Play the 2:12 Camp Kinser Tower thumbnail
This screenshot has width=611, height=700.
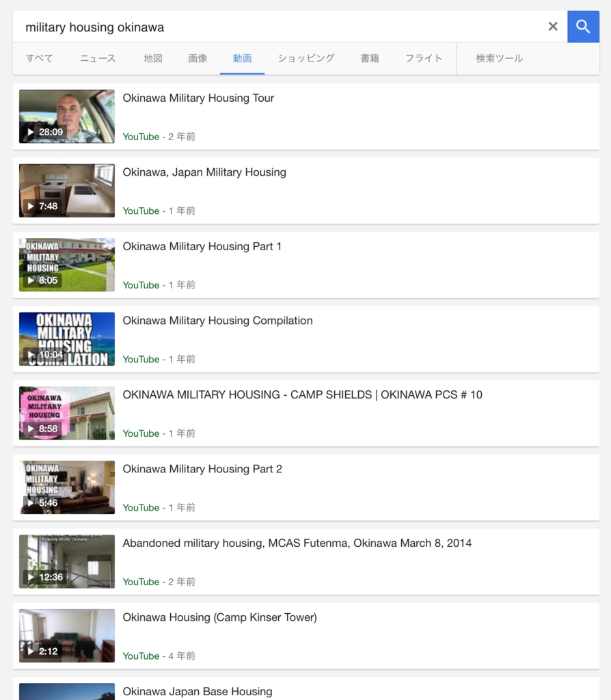point(67,635)
